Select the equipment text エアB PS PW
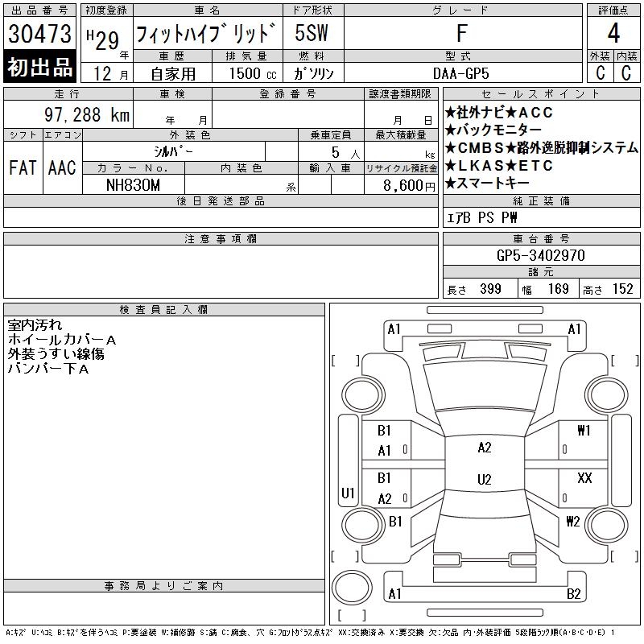The width and height of the screenshot is (644, 644). pyautogui.click(x=481, y=217)
